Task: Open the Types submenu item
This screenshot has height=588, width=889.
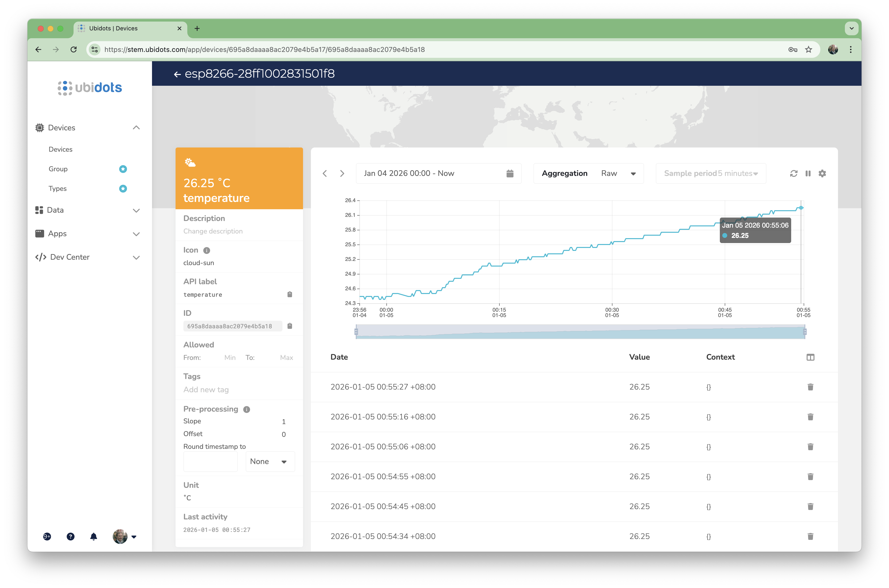Action: click(57, 189)
